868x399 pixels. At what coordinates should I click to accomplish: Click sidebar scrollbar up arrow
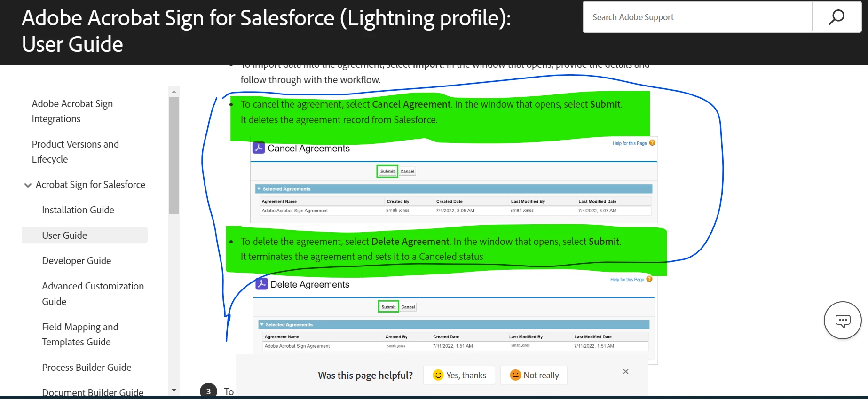(174, 92)
